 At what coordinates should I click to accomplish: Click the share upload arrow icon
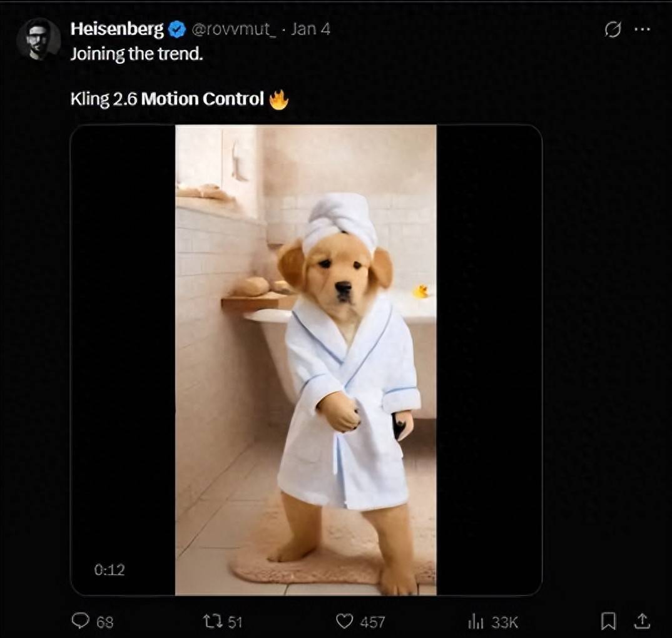click(642, 620)
